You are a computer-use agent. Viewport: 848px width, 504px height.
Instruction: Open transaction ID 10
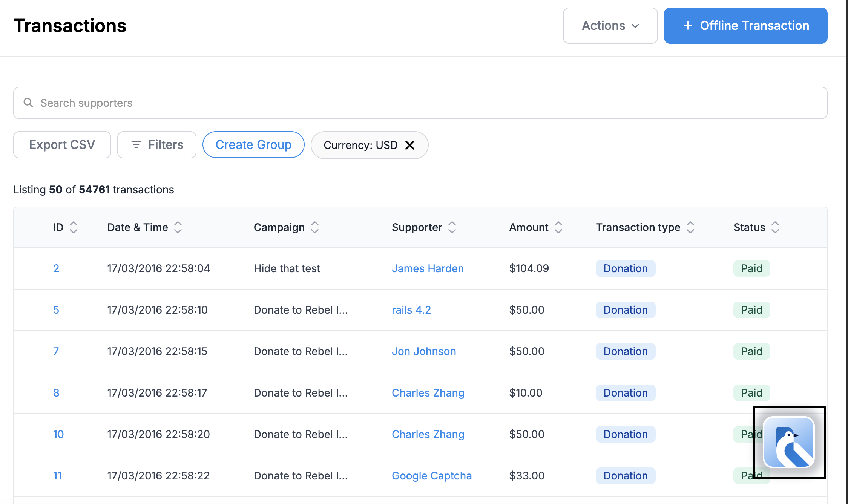(x=58, y=434)
